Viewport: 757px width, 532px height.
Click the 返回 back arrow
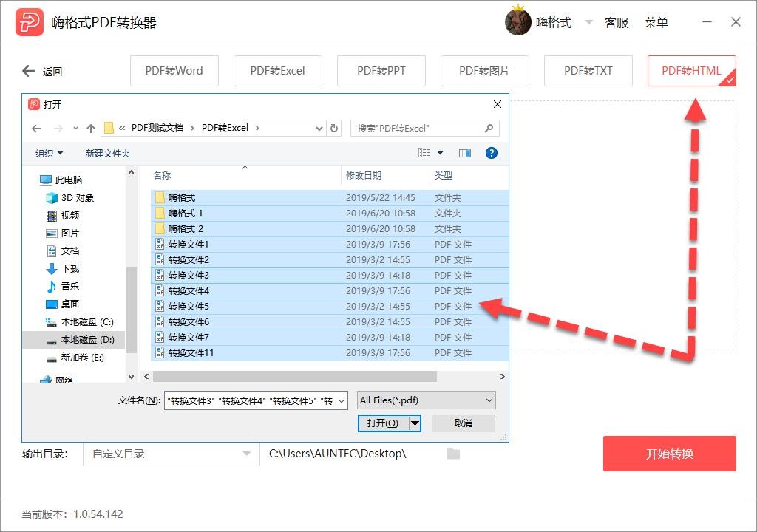coord(29,71)
